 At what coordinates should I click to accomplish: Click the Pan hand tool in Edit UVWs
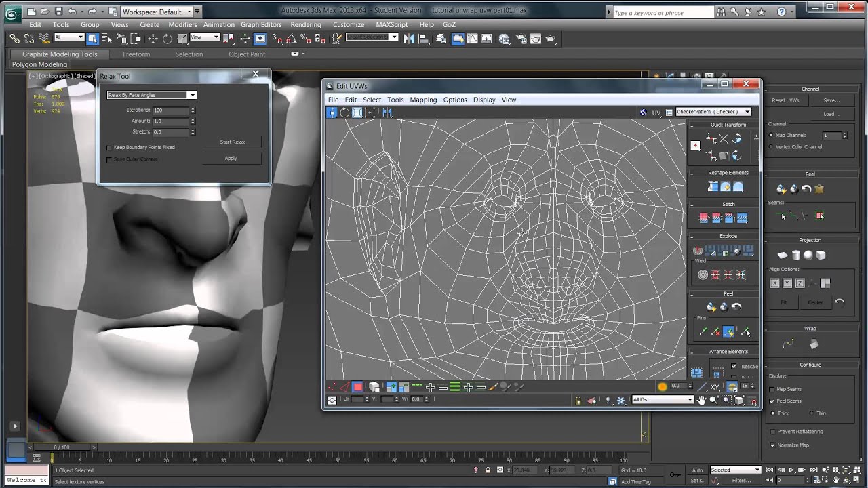click(701, 400)
